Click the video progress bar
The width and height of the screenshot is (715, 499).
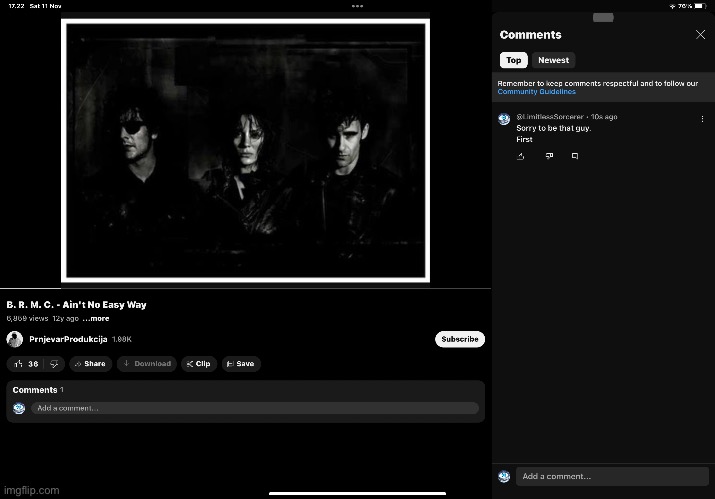(245, 288)
